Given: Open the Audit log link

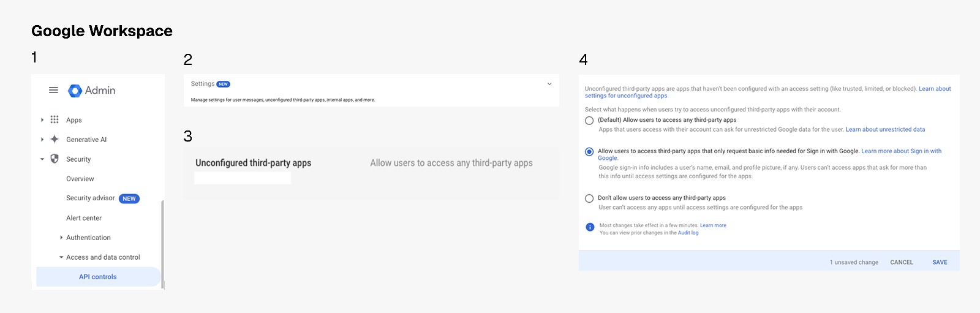Looking at the screenshot, I should 688,233.
